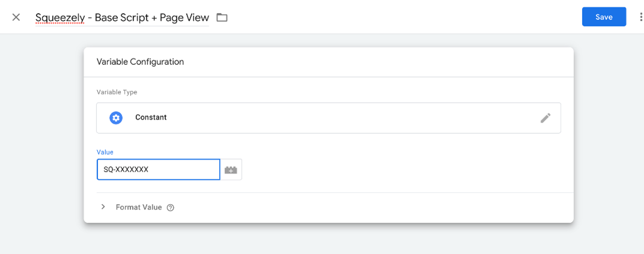Image resolution: width=644 pixels, height=254 pixels.
Task: Click the pencil to edit variable type
Action: point(545,118)
